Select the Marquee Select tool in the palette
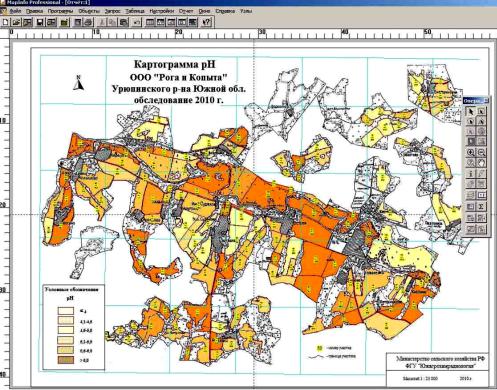497x390 pixels. (481, 111)
